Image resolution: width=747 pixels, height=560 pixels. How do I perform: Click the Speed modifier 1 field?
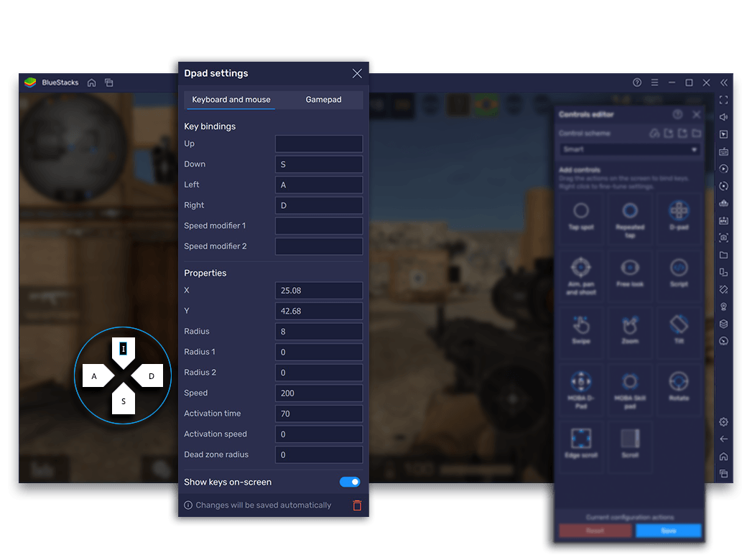319,225
